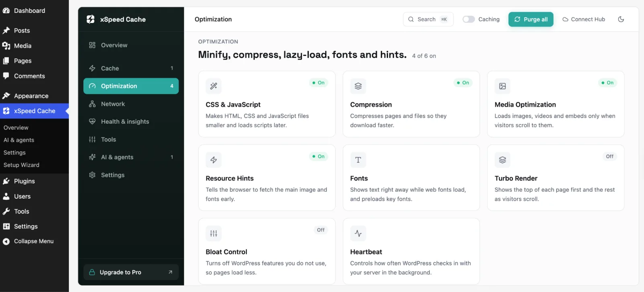This screenshot has height=292, width=644.
Task: Click the Search field in header
Action: tap(428, 19)
